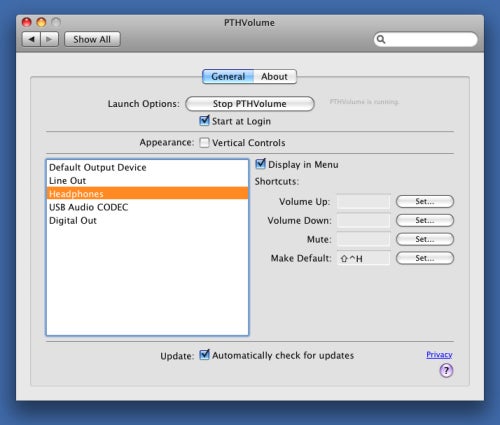Screen dimensions: 500x425
Task: Click Stop PTHVolume button
Action: pyautogui.click(x=250, y=104)
